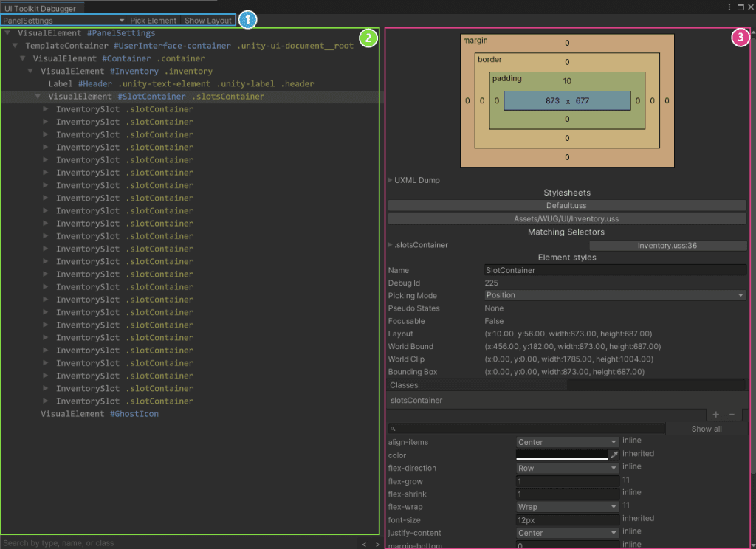Open the Inventory.uss:36 selector source
The height and width of the screenshot is (549, 756).
[x=667, y=245]
